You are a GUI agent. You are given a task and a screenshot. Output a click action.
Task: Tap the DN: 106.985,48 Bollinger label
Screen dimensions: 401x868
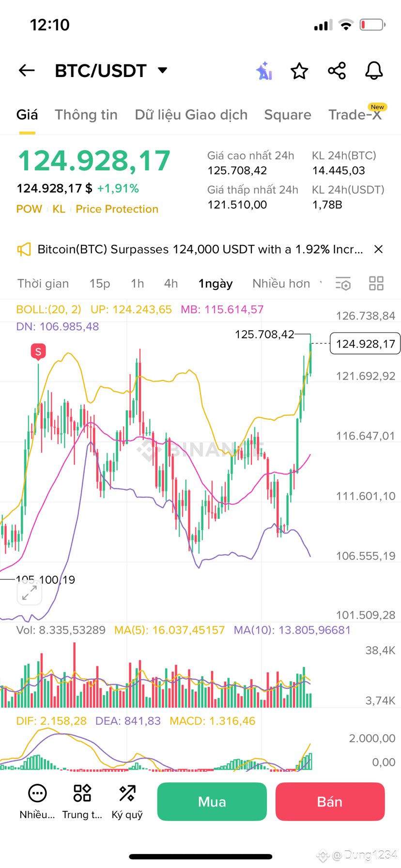pyautogui.click(x=58, y=327)
